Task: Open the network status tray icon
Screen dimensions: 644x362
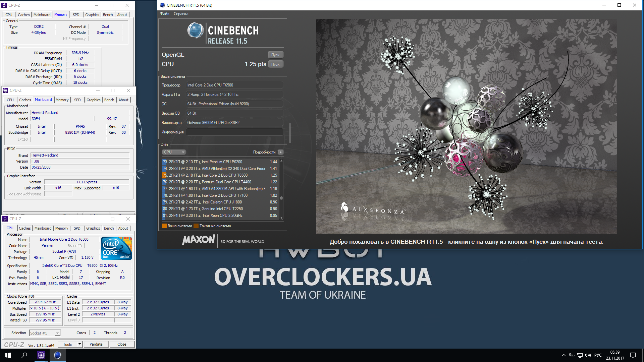Action: (x=580, y=355)
